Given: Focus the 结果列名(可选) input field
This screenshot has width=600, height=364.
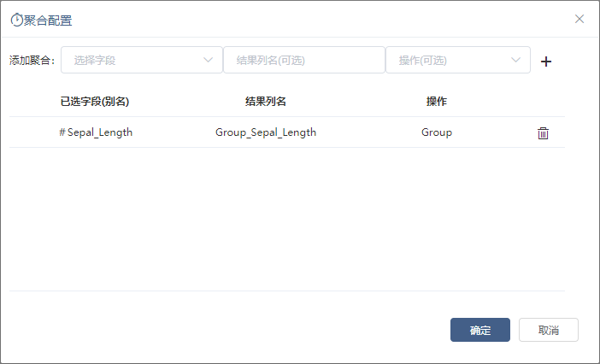Looking at the screenshot, I should tap(304, 60).
